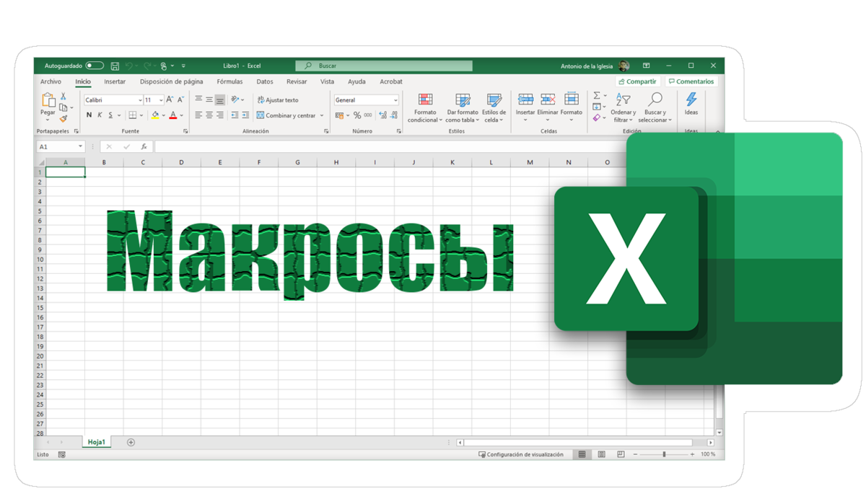The image size is (866, 504).
Task: Click the Percent style icon
Action: (x=357, y=115)
